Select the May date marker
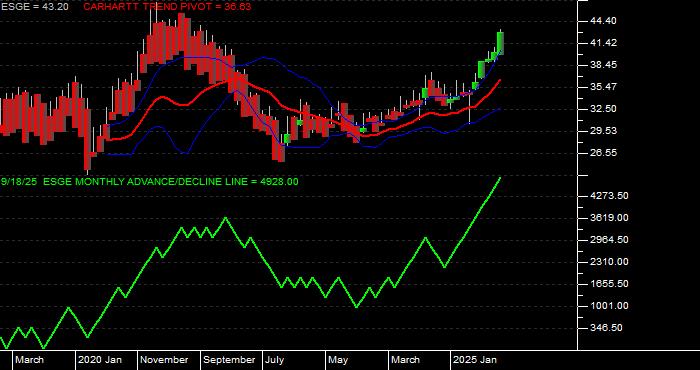Image resolution: width=700 pixels, height=370 pixels. tap(338, 360)
